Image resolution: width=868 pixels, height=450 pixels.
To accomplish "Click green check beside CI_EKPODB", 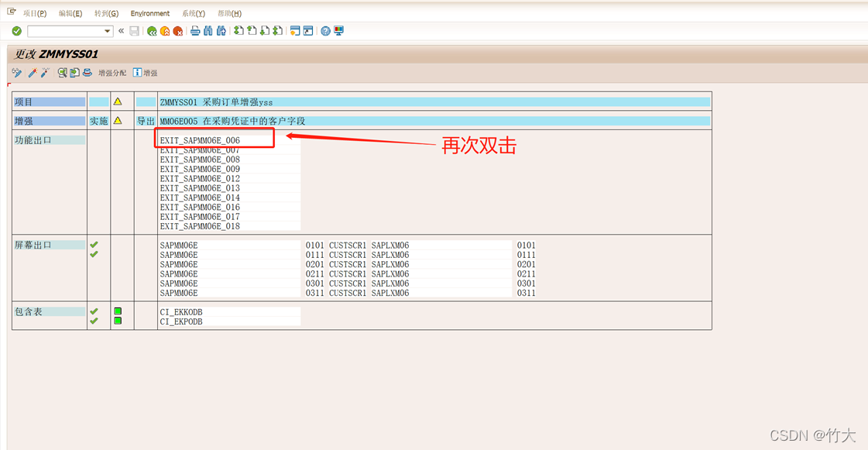I will pyautogui.click(x=94, y=321).
